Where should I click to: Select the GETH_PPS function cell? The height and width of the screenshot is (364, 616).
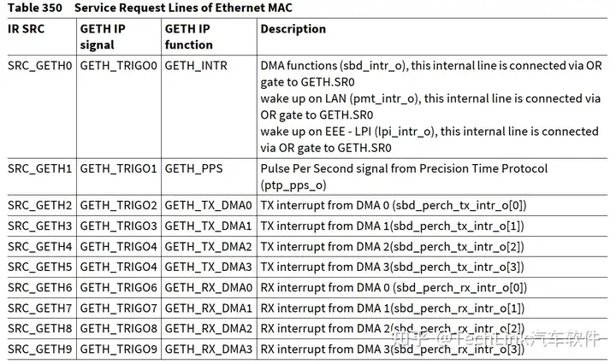pyautogui.click(x=193, y=168)
